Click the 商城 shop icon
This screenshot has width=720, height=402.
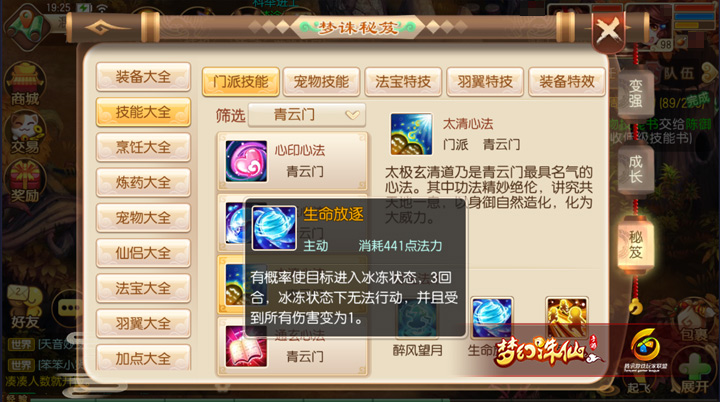coord(25,85)
